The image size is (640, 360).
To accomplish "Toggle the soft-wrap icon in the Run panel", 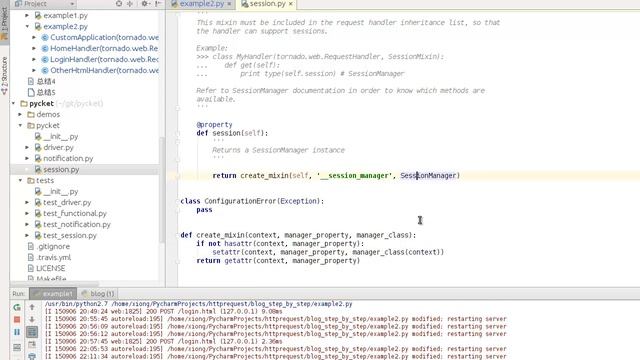I will [x=32, y=332].
